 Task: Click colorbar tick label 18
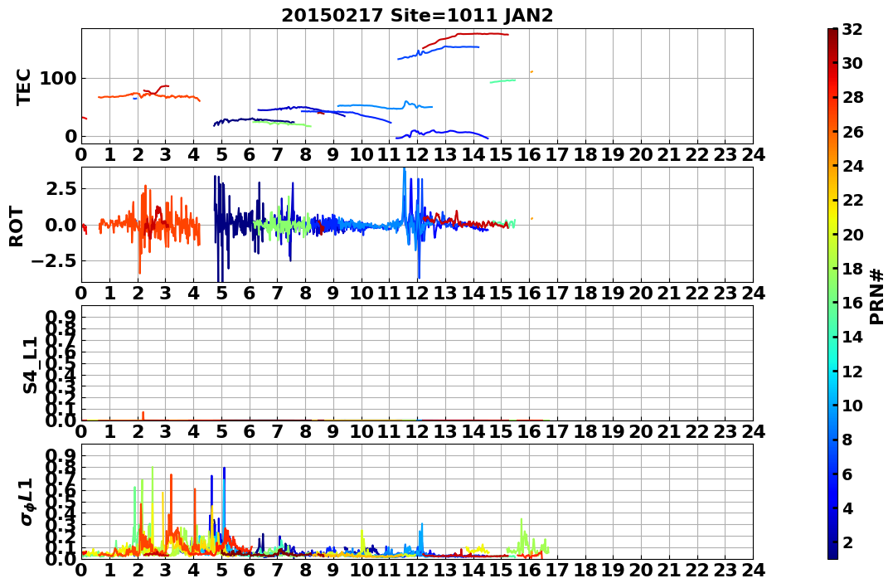click(852, 269)
